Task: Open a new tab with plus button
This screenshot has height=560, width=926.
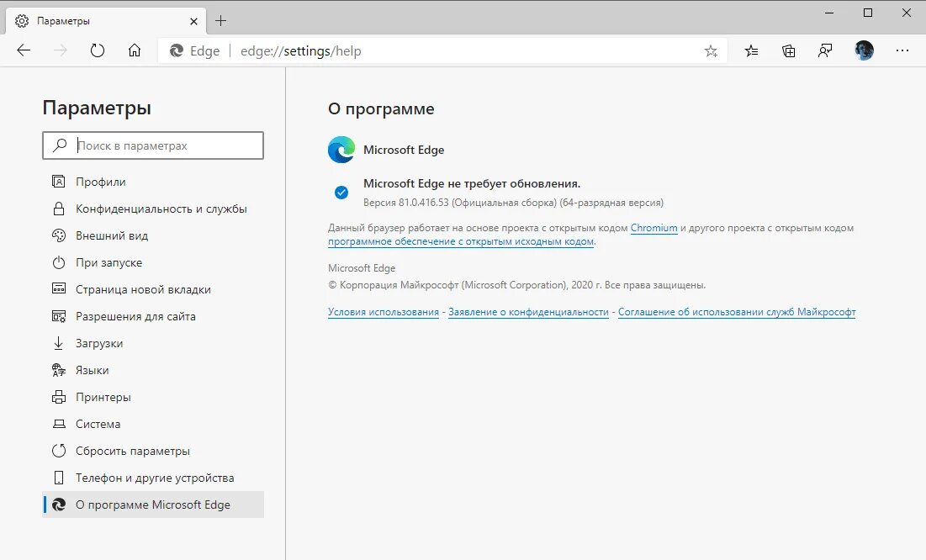Action: (x=221, y=21)
